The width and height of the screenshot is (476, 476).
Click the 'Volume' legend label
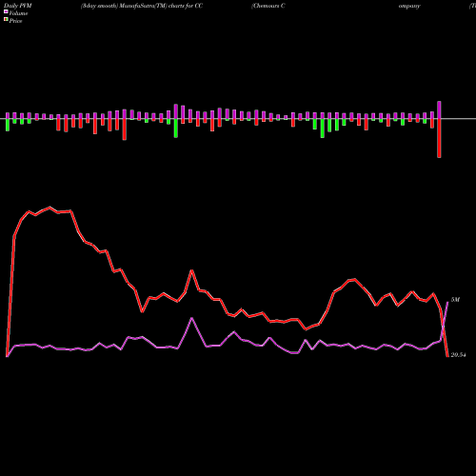(18, 13)
